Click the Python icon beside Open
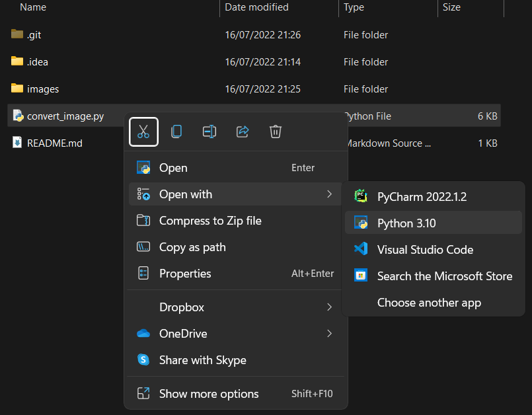Image resolution: width=532 pixels, height=415 pixels. pyautogui.click(x=143, y=168)
